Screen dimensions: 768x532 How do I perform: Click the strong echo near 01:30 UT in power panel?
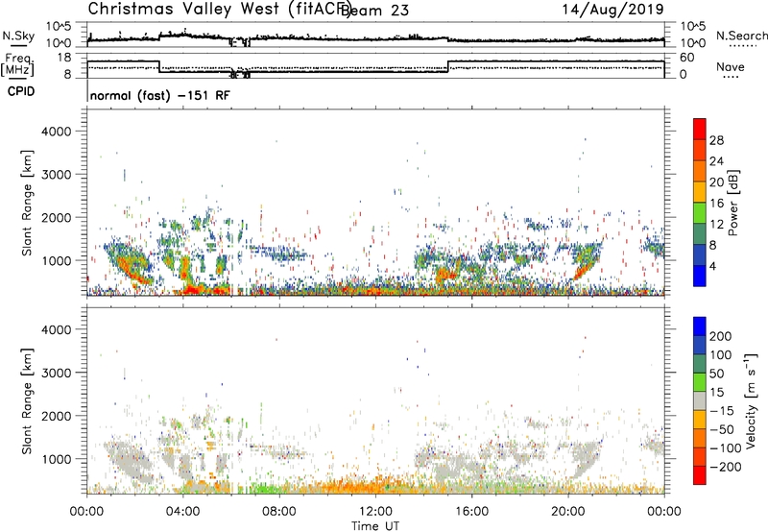click(x=129, y=264)
